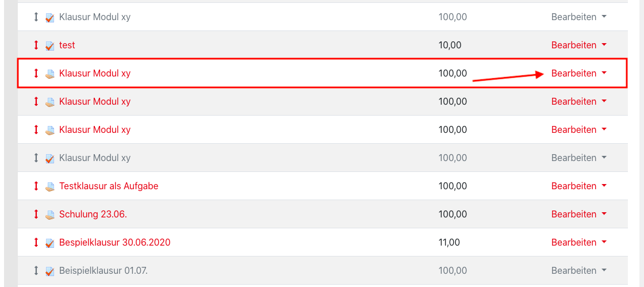Screen dimensions: 644x287
Task: Open the Schulung 23.06. link
Action: pos(93,214)
